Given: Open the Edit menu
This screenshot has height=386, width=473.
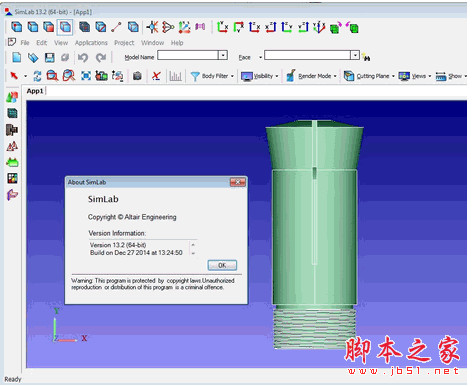Looking at the screenshot, I should pos(42,43).
